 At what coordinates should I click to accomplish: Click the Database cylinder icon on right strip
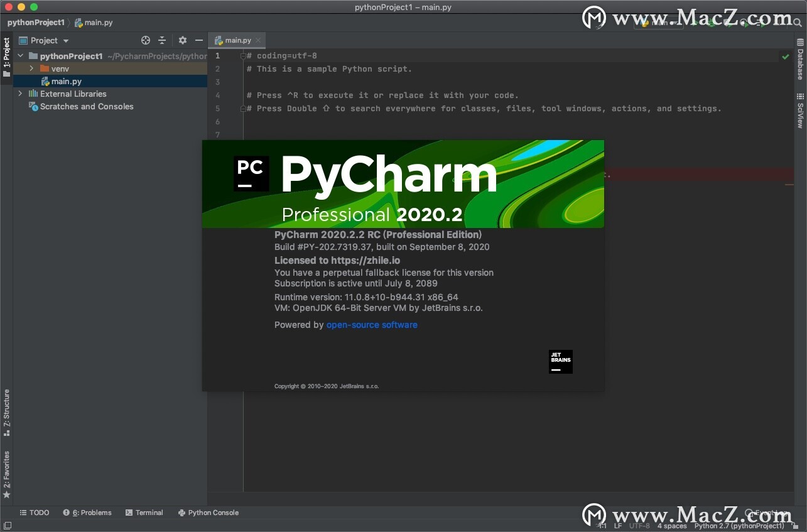tap(800, 42)
